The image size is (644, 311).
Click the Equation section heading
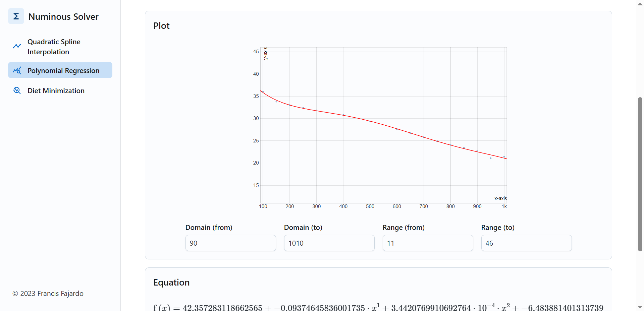171,283
